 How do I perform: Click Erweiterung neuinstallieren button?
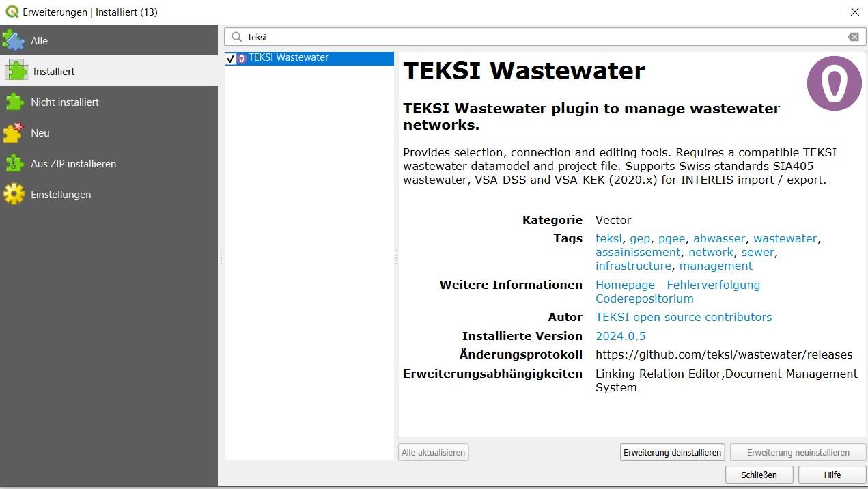[798, 452]
